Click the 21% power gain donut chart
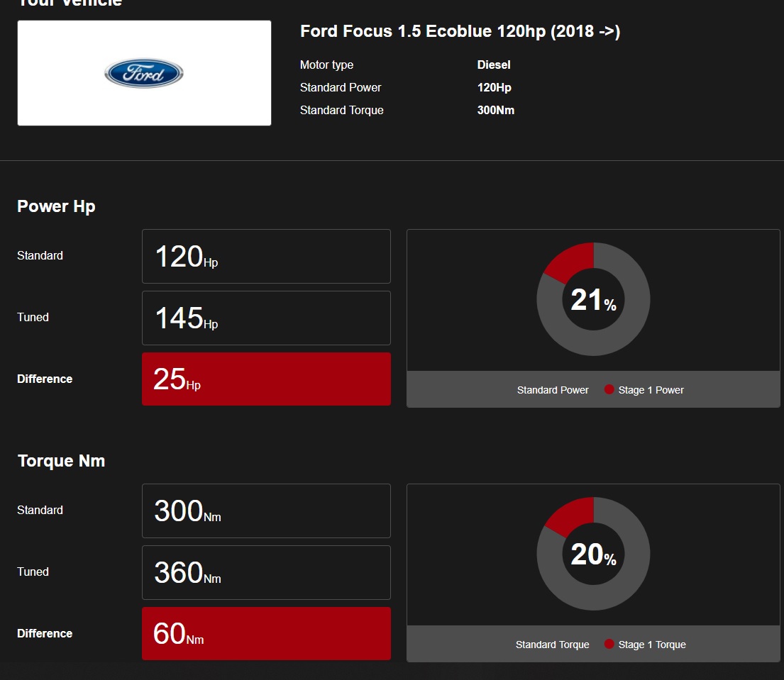Viewport: 784px width, 680px height. 593,299
